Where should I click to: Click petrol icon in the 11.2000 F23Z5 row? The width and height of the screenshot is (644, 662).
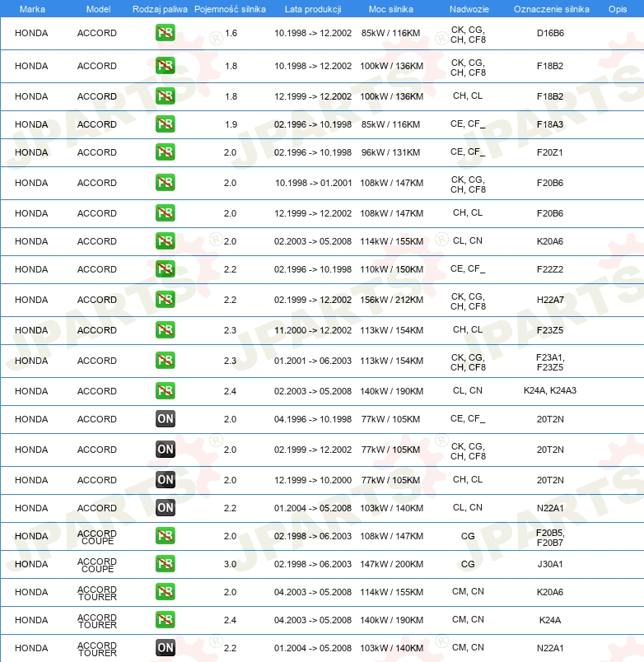tap(165, 330)
